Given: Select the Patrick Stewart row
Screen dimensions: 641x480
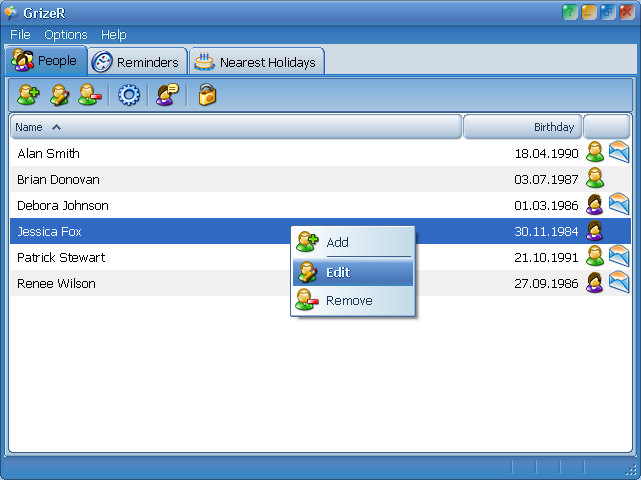Looking at the screenshot, I should point(320,257).
